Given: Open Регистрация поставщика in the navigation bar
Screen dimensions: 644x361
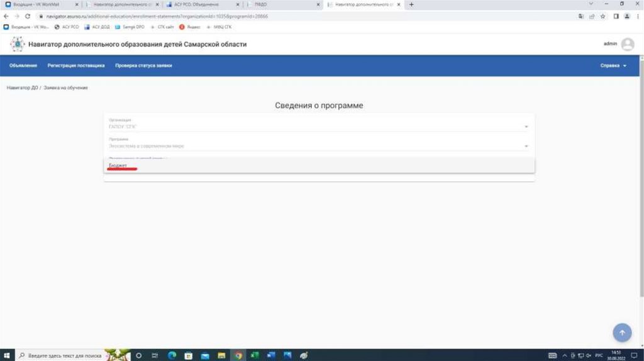Looking at the screenshot, I should point(76,65).
